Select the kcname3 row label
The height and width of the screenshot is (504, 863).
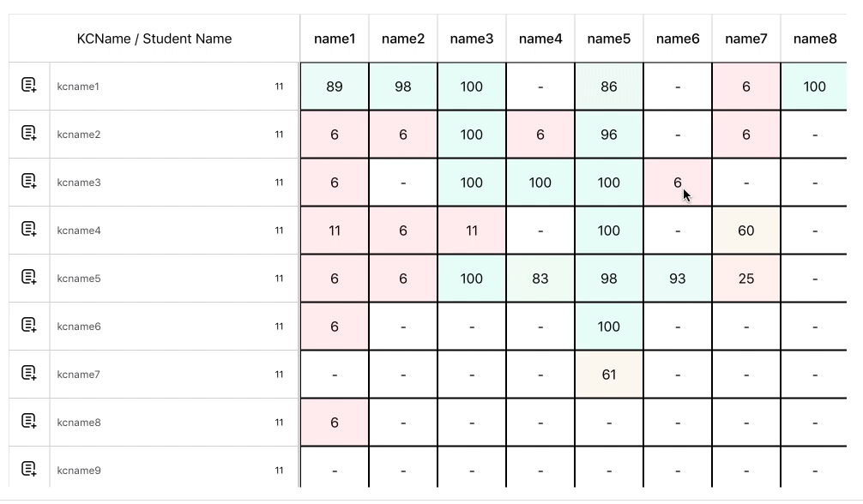pos(77,182)
